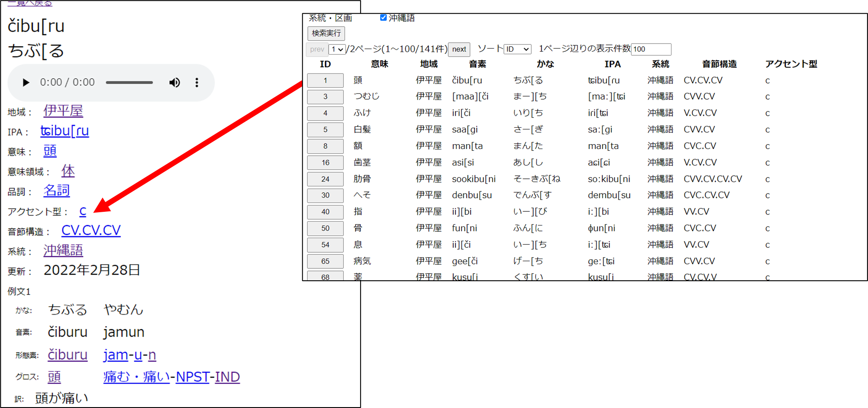Click the audio progress slider

pyautogui.click(x=129, y=83)
